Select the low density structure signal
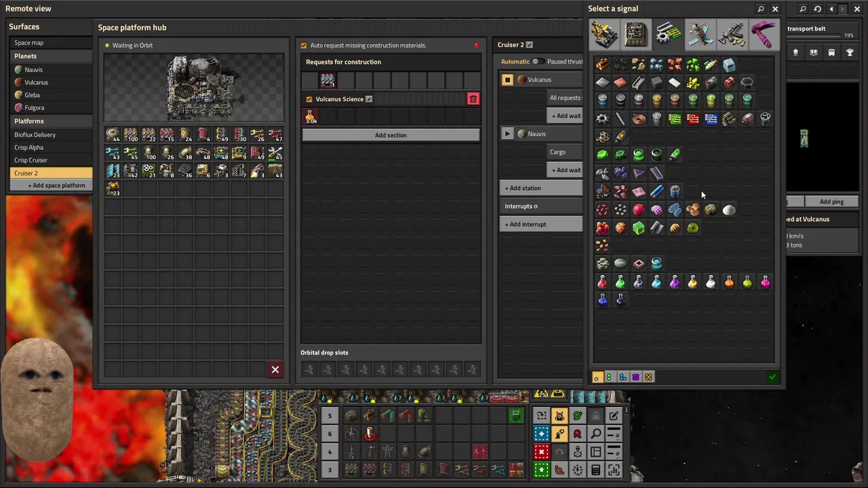The width and height of the screenshot is (868, 488). click(x=602, y=137)
